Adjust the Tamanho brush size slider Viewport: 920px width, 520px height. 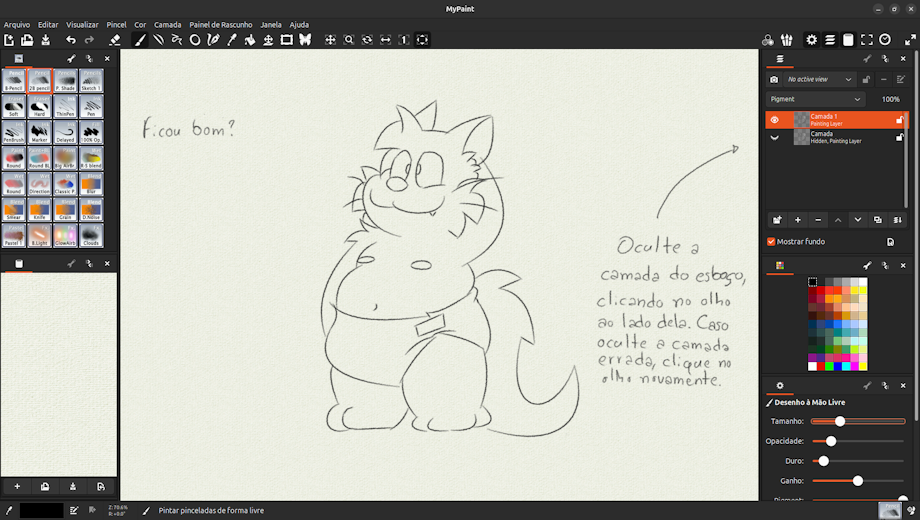pyautogui.click(x=840, y=421)
